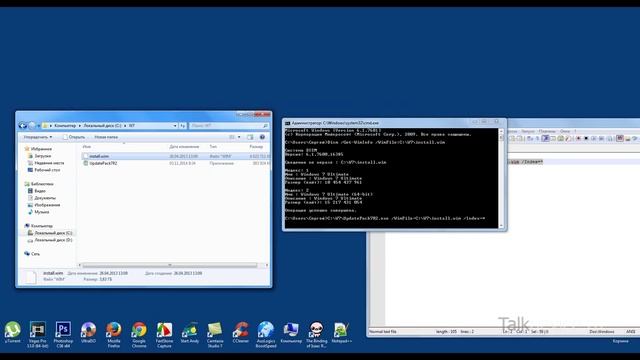This screenshot has height=360, width=640.
Task: Open recent pages dropdown arrow
Action: [39, 126]
